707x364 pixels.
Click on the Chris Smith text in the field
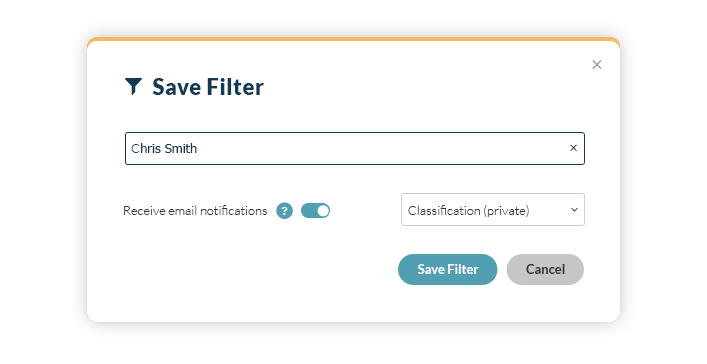164,148
